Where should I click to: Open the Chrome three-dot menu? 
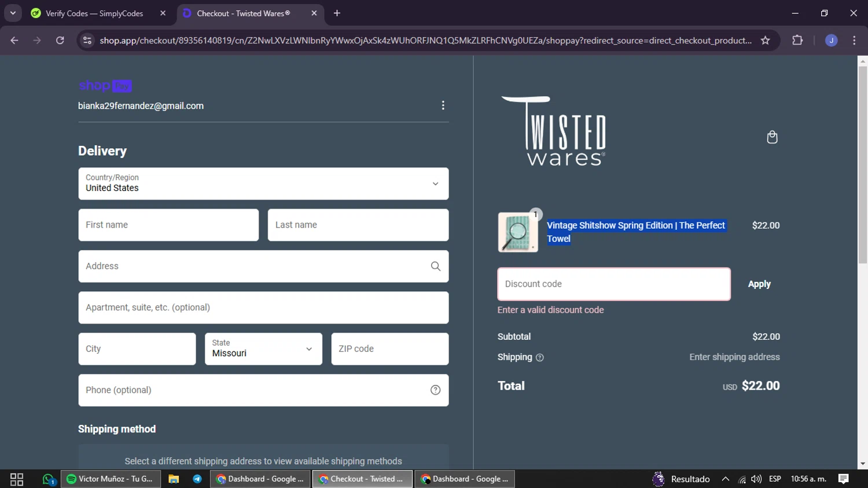[854, 41]
